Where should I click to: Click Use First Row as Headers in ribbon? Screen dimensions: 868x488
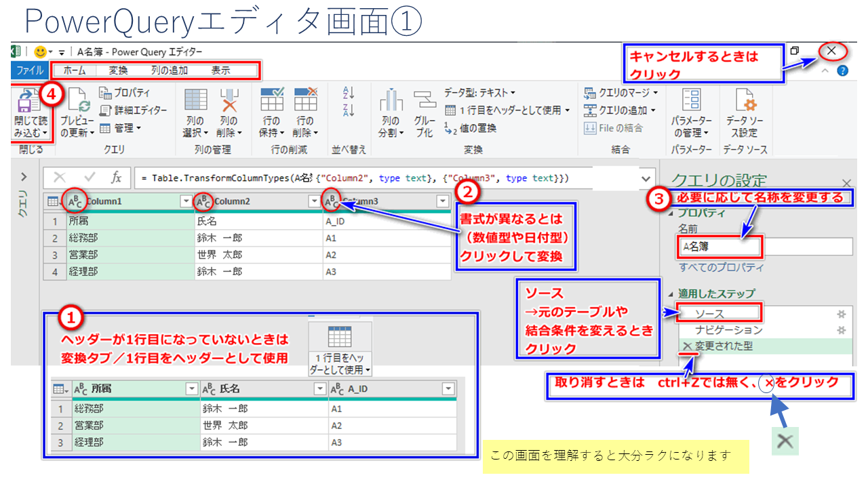(x=507, y=110)
